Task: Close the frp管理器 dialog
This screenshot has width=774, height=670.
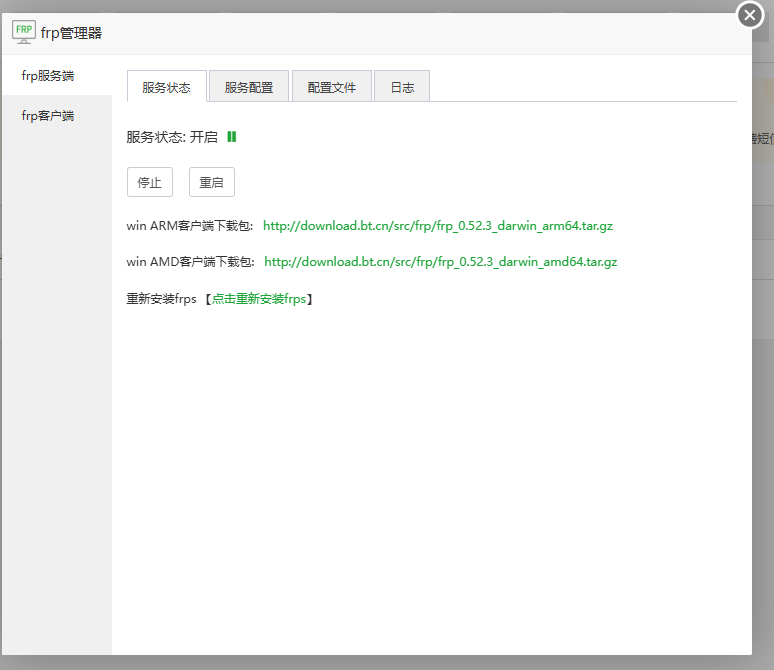Action: [750, 15]
